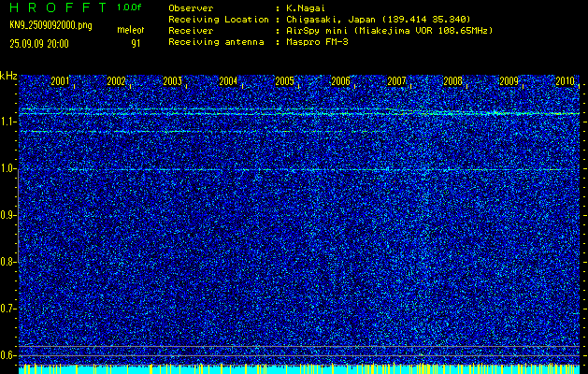Screen dimensions: 588x374
Task: Click the meteor count 91
Action: click(136, 44)
